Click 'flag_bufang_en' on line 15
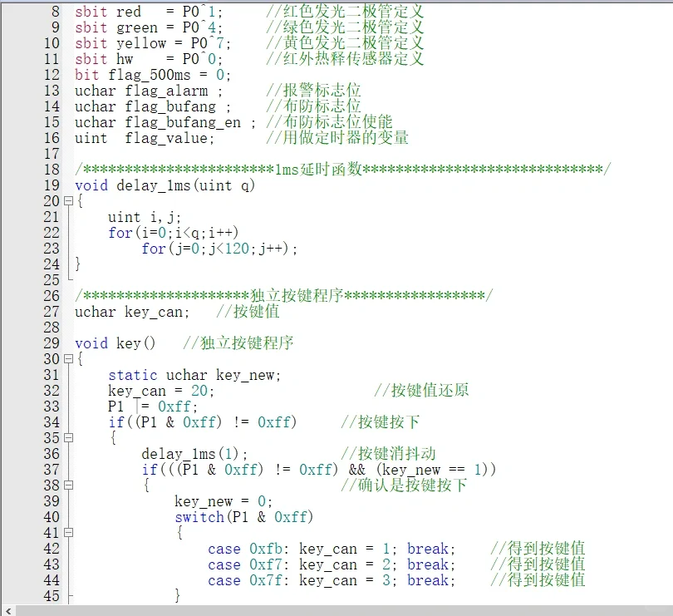The image size is (673, 616). pos(183,122)
